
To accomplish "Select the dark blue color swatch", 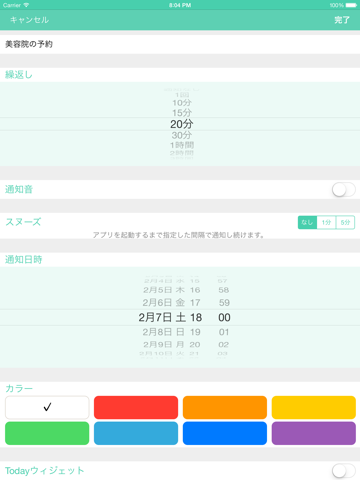I will [225, 433].
